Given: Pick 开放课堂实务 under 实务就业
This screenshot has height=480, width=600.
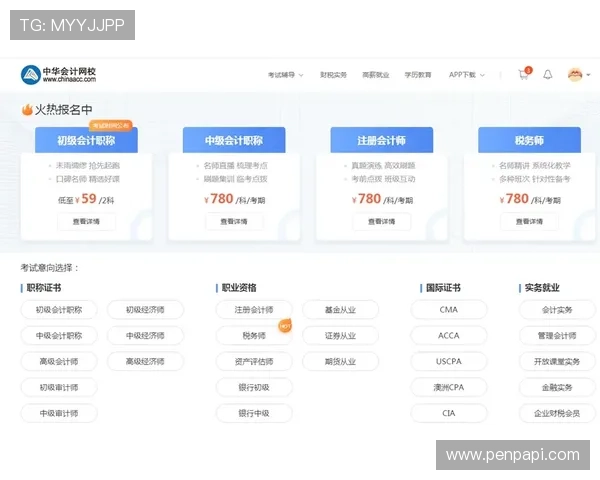Looking at the screenshot, I should (x=557, y=361).
